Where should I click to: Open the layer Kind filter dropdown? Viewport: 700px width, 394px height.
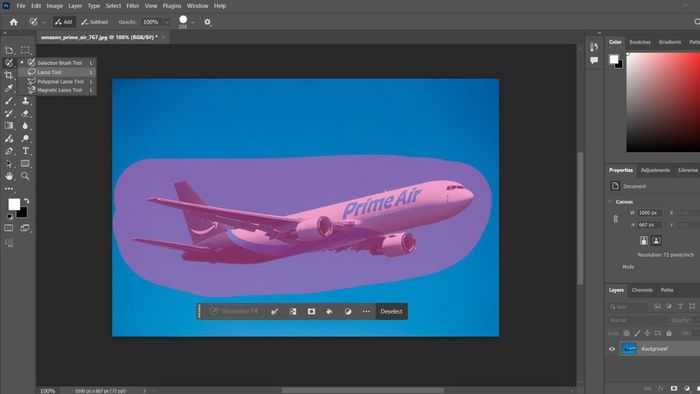click(628, 307)
